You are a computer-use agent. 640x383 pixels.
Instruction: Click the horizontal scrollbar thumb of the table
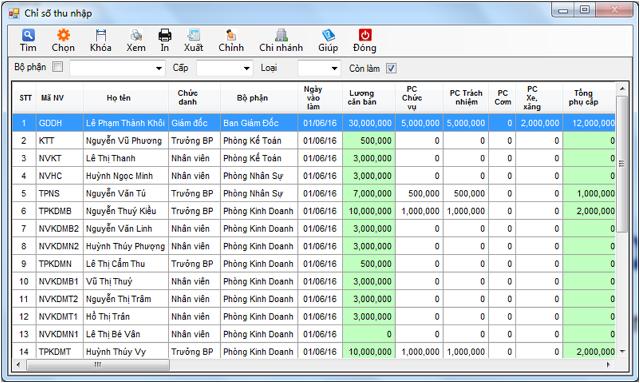pyautogui.click(x=98, y=365)
